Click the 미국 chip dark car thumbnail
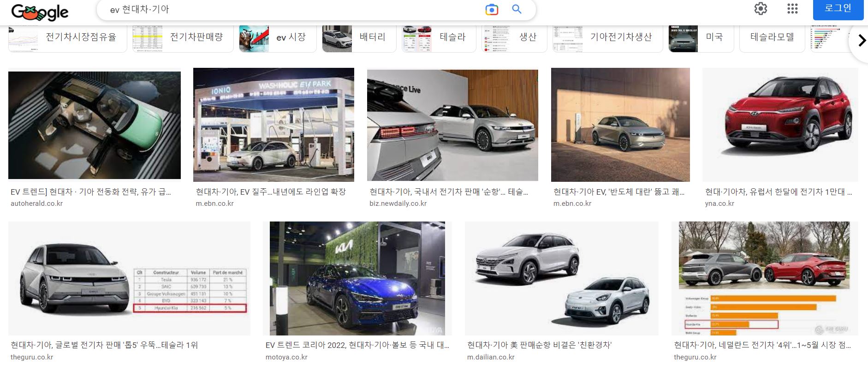Screen dimensions: 868x365 (684, 38)
